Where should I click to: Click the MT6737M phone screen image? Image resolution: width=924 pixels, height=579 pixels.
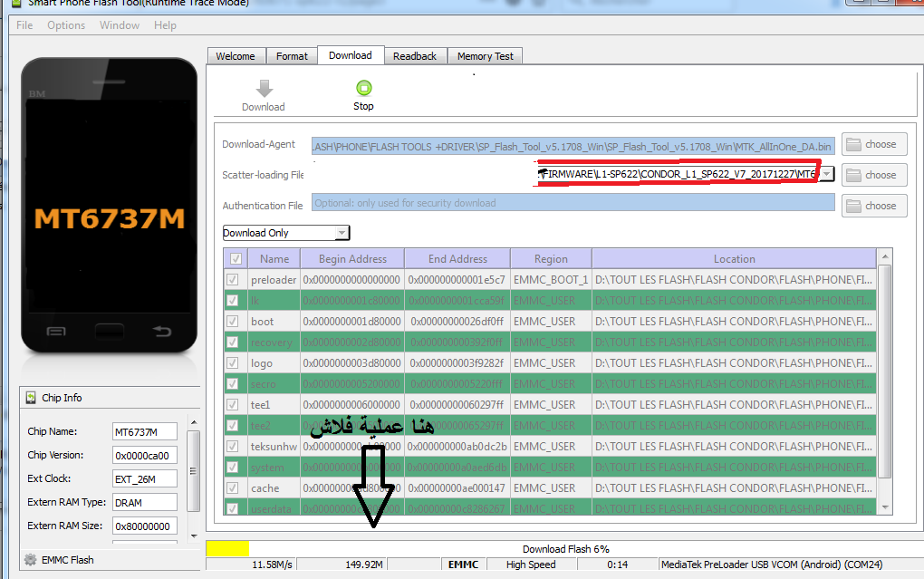(110, 205)
